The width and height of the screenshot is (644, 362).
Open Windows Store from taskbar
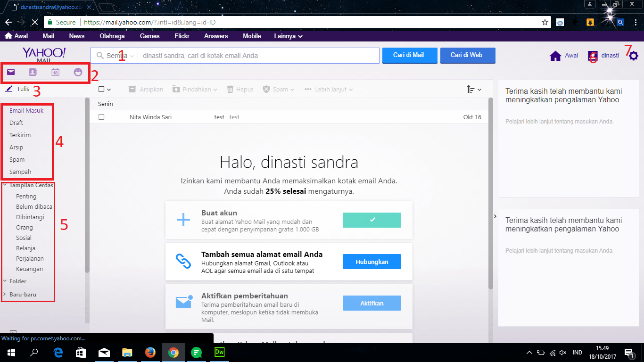coord(81,352)
